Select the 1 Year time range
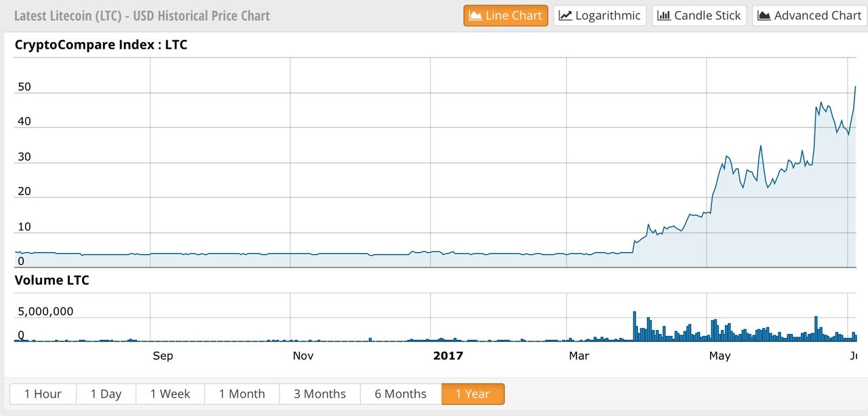This screenshot has height=416, width=868. click(473, 394)
